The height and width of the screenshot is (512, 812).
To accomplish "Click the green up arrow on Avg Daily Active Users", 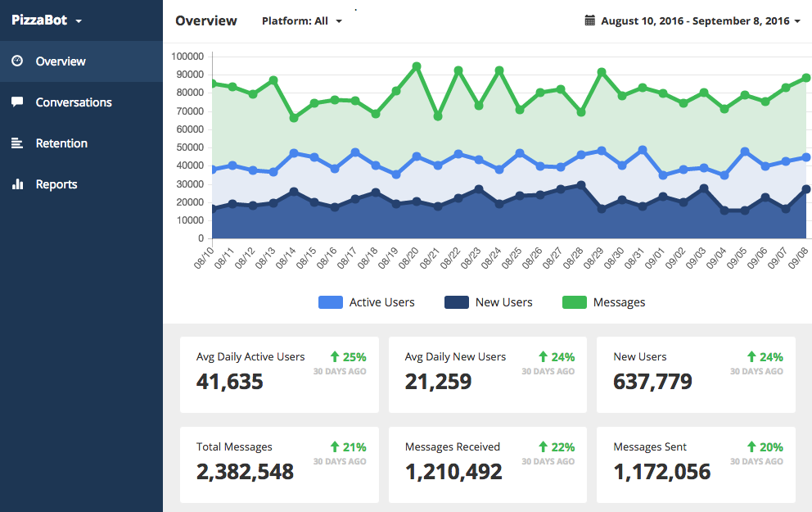I will [335, 356].
